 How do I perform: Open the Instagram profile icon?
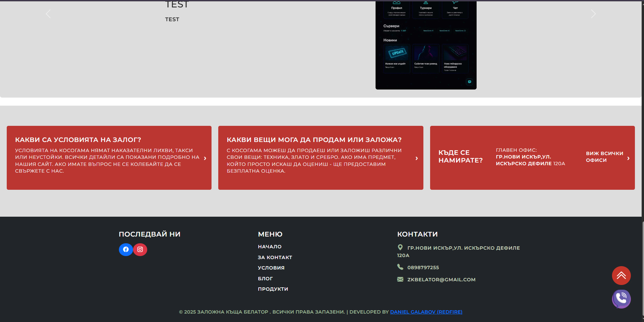140,250
